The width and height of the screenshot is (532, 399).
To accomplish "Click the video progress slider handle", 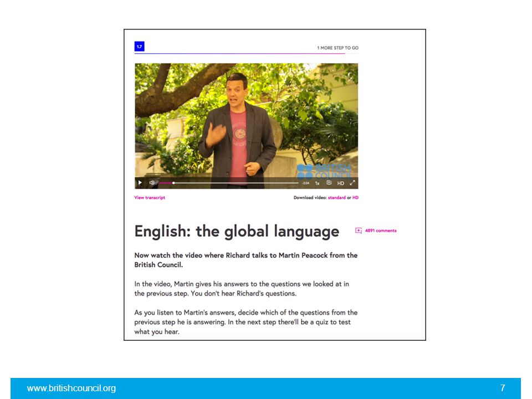I will 173,183.
